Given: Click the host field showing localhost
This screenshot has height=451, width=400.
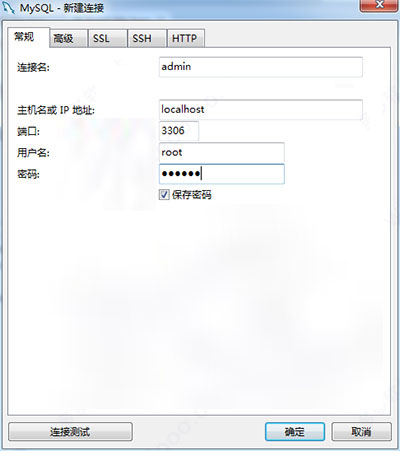Looking at the screenshot, I should pyautogui.click(x=261, y=110).
